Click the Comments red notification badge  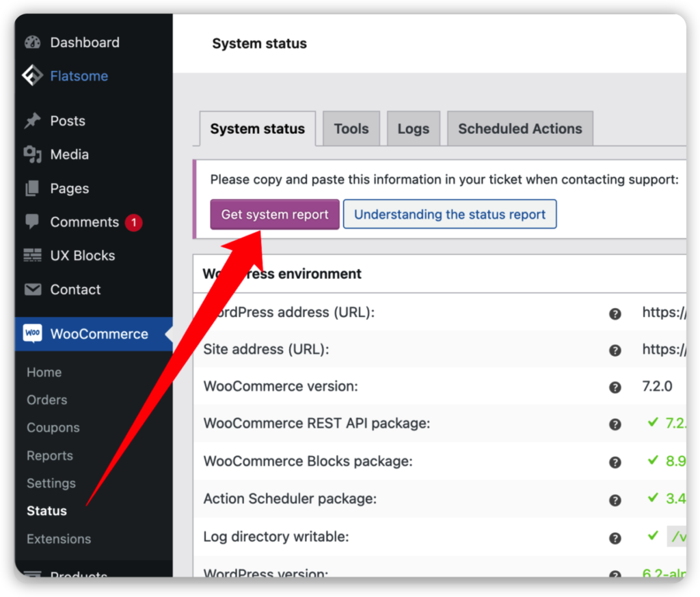[133, 222]
